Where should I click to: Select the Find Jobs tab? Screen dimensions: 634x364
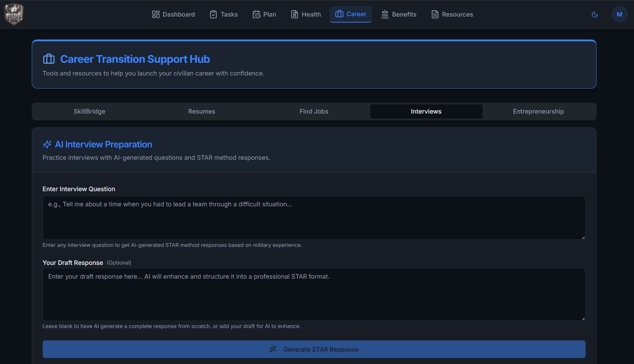point(314,111)
